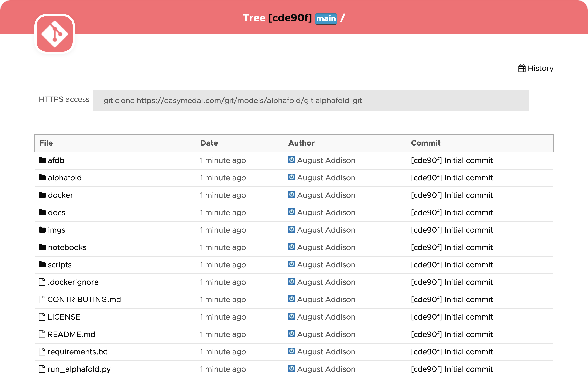This screenshot has height=380, width=588.
Task: Click the LICENSE file icon
Action: click(42, 317)
